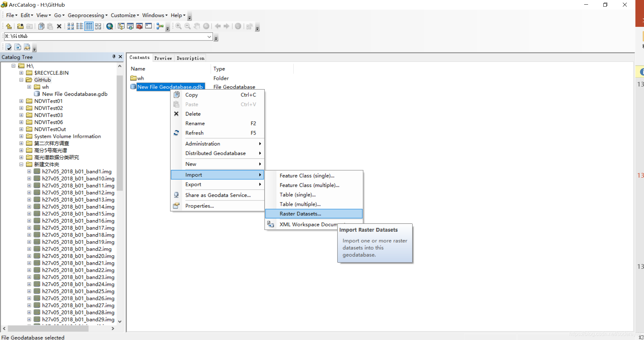Collapse the 新建文件夹 folder node

pyautogui.click(x=21, y=164)
